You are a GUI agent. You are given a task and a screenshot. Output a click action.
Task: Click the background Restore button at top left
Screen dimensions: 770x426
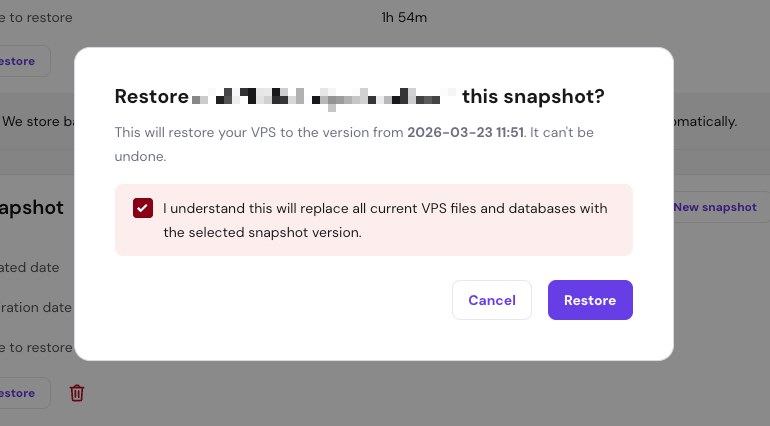point(20,61)
